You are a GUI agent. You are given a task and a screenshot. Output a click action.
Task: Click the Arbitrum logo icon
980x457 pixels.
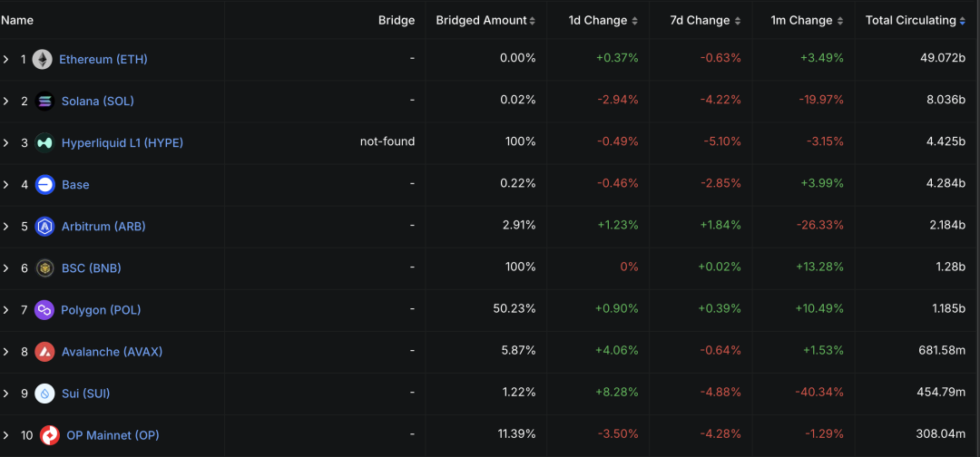point(44,227)
